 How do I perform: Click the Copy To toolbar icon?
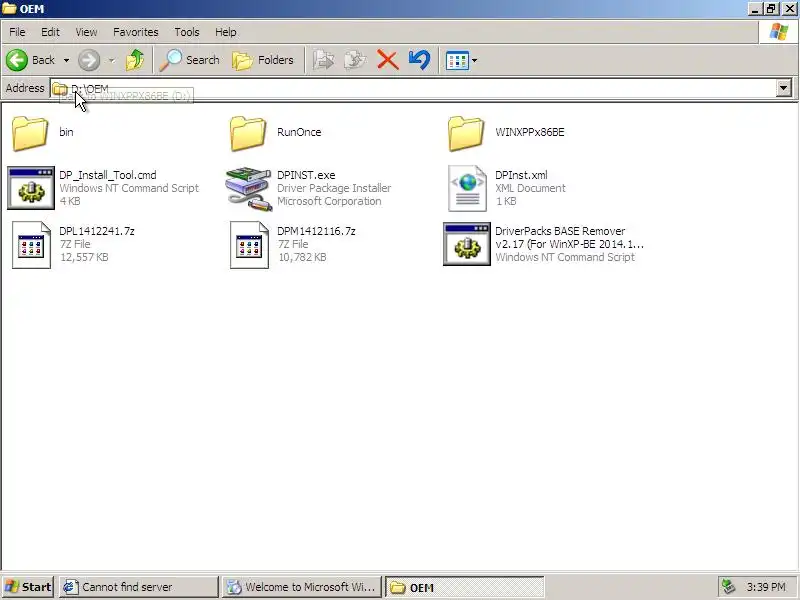pyautogui.click(x=355, y=60)
